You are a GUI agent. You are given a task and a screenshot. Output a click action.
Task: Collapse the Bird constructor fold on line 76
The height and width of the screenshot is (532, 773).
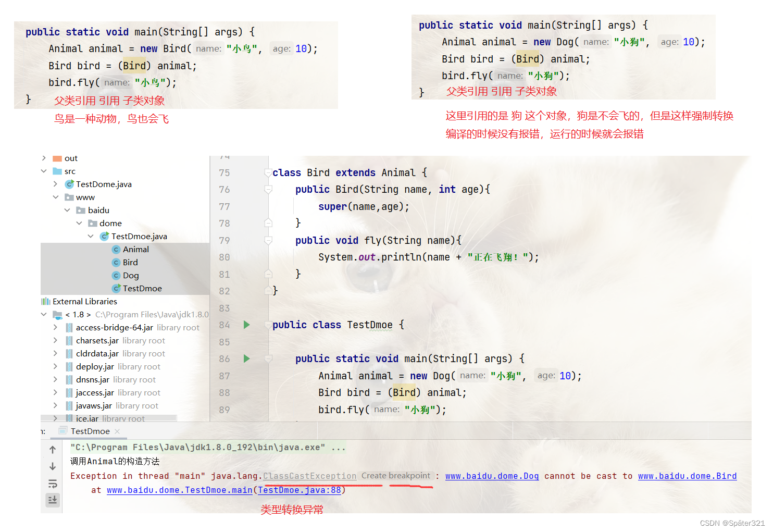pos(268,190)
